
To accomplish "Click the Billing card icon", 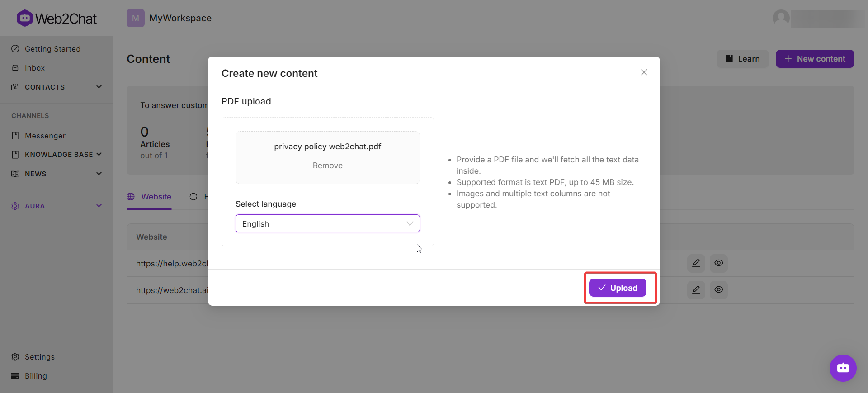I will click(15, 376).
